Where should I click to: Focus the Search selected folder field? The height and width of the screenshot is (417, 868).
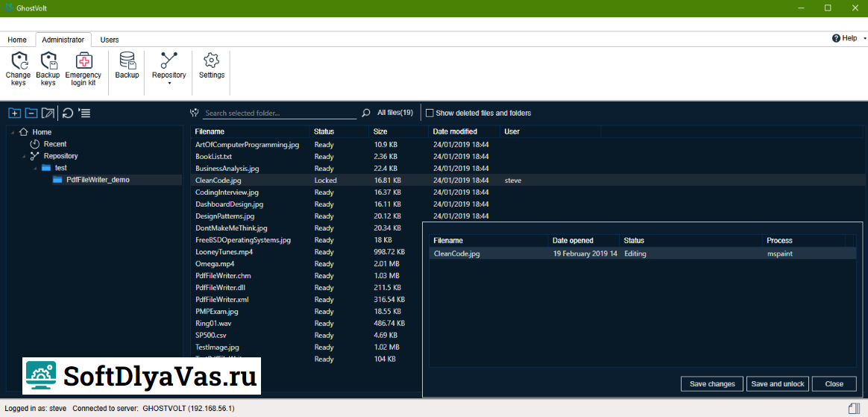click(280, 113)
